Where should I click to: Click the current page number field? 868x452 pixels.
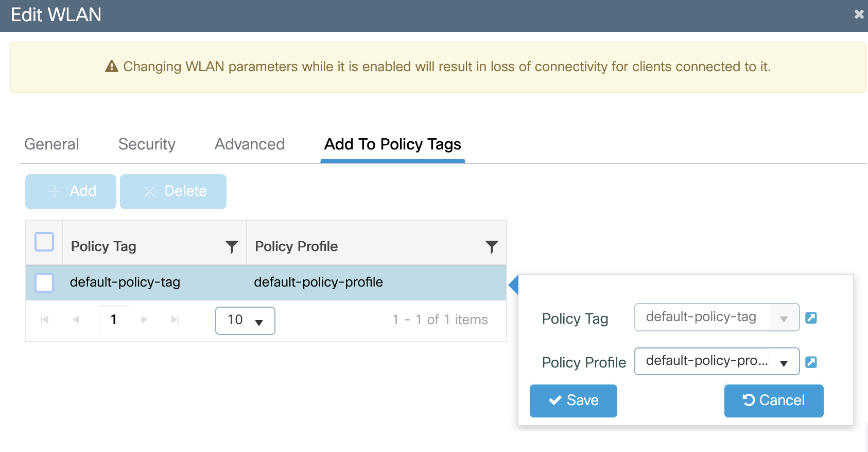click(114, 320)
